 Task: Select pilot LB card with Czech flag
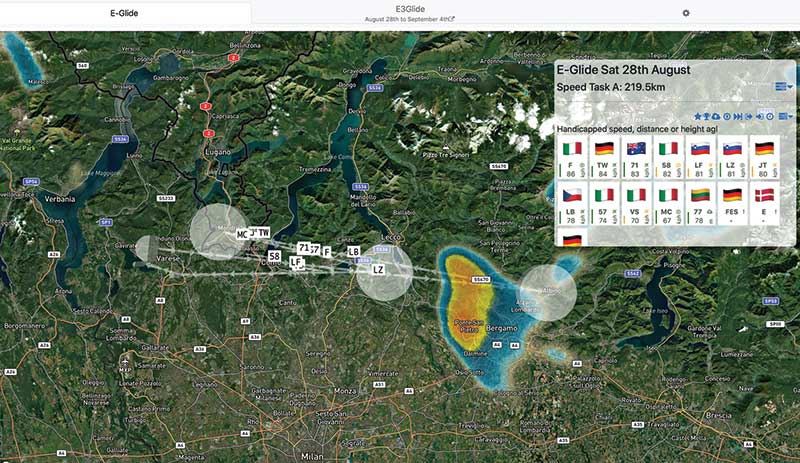click(x=570, y=204)
